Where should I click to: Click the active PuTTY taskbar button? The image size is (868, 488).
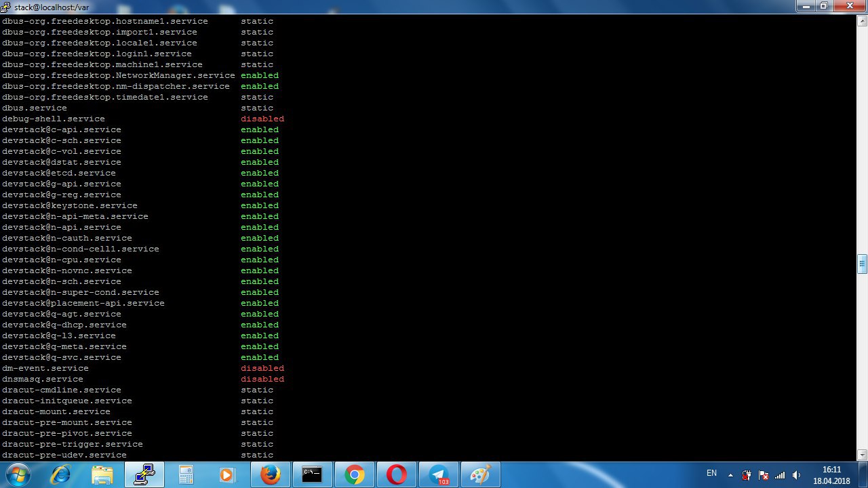click(x=144, y=475)
